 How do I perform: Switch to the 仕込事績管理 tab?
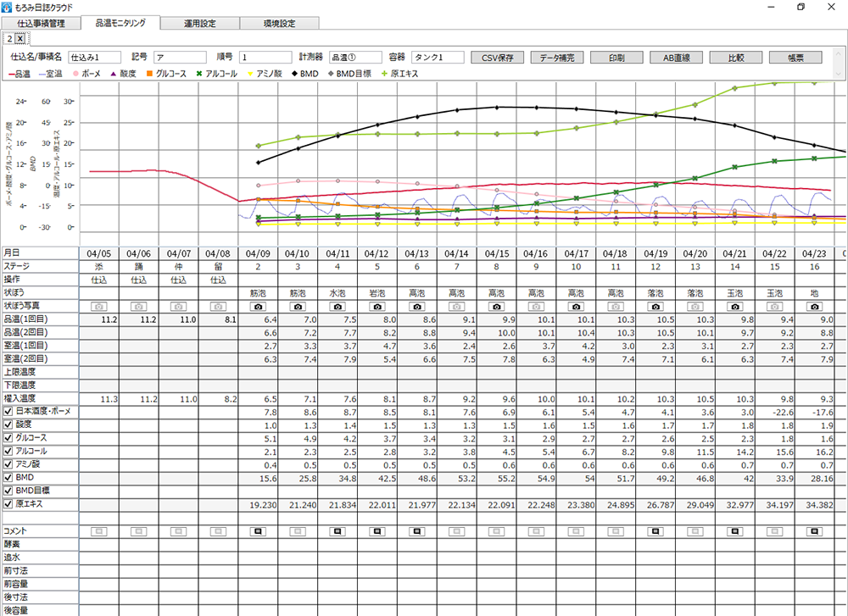click(41, 23)
